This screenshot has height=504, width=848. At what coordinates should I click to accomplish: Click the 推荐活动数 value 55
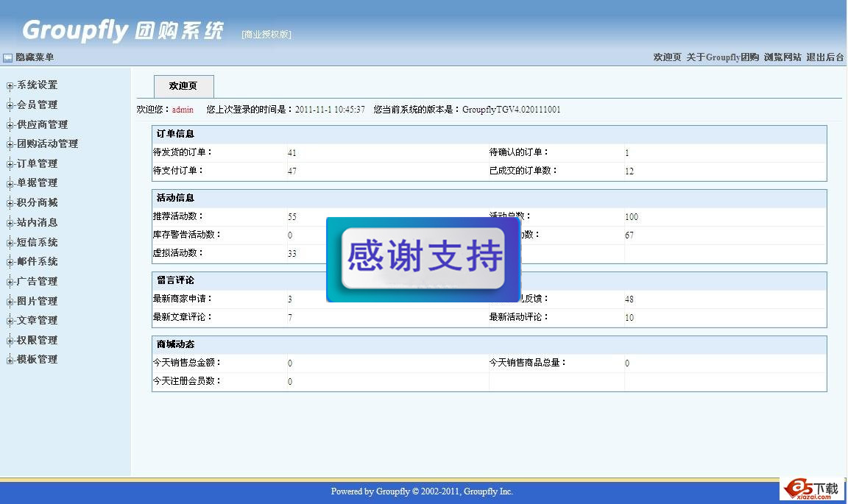point(292,217)
